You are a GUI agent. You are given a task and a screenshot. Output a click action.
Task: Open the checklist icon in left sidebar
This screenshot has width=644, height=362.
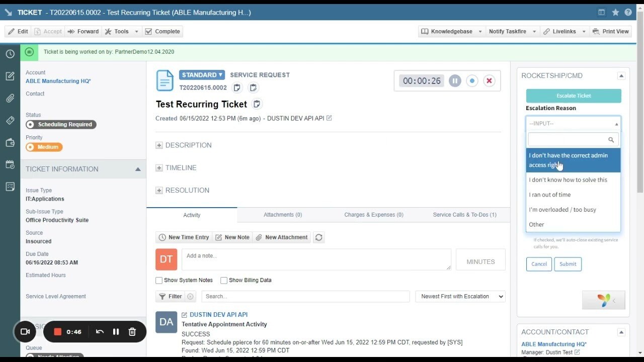(x=10, y=187)
